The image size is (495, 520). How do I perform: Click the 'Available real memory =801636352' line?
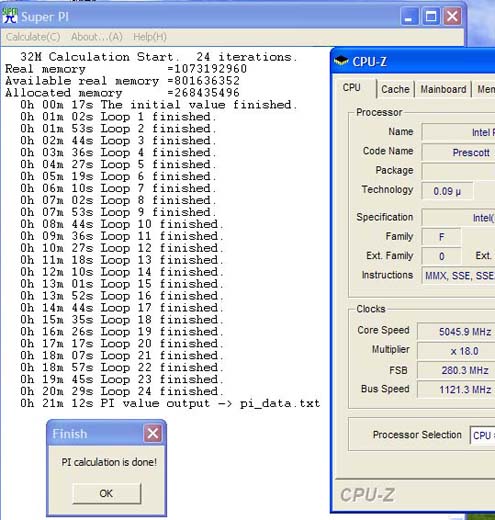click(x=122, y=81)
